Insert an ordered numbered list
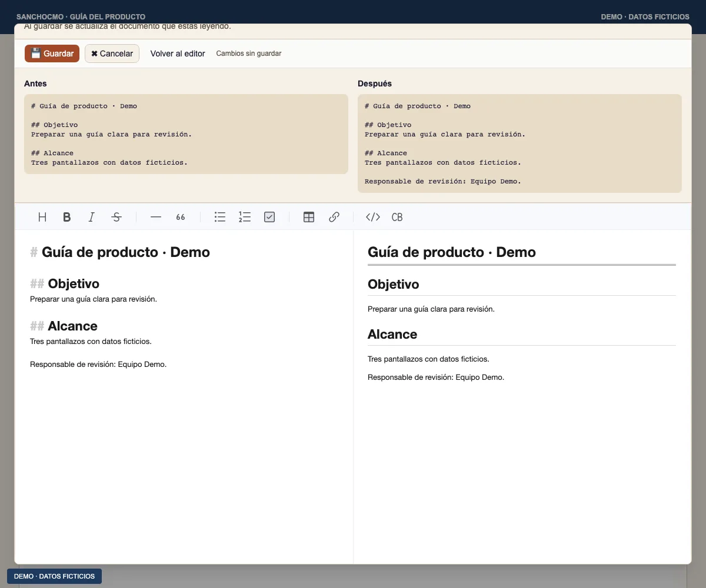The image size is (706, 588). coord(245,217)
